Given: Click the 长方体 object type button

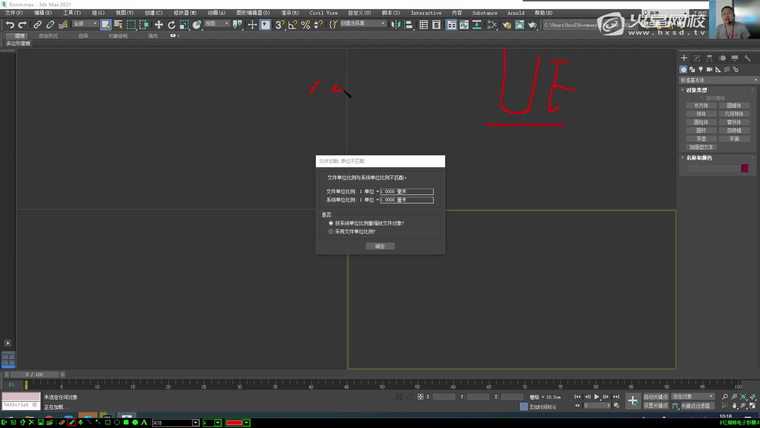Looking at the screenshot, I should pos(701,105).
